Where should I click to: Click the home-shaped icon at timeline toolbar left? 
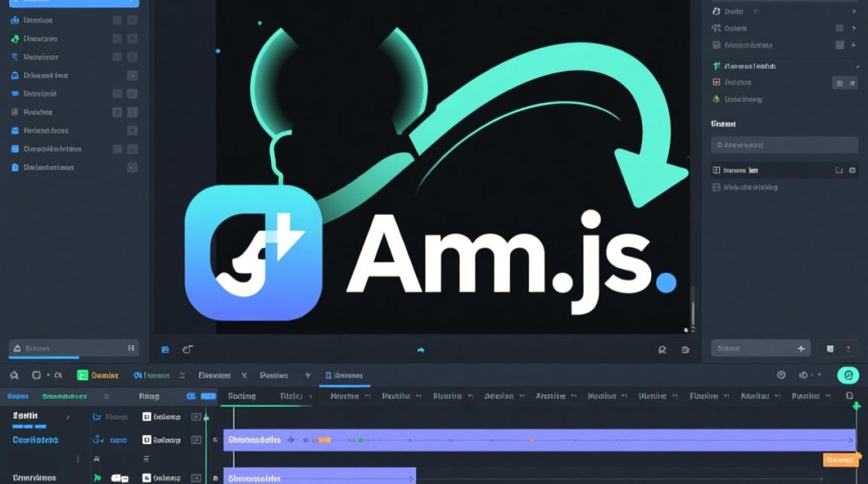(15, 375)
